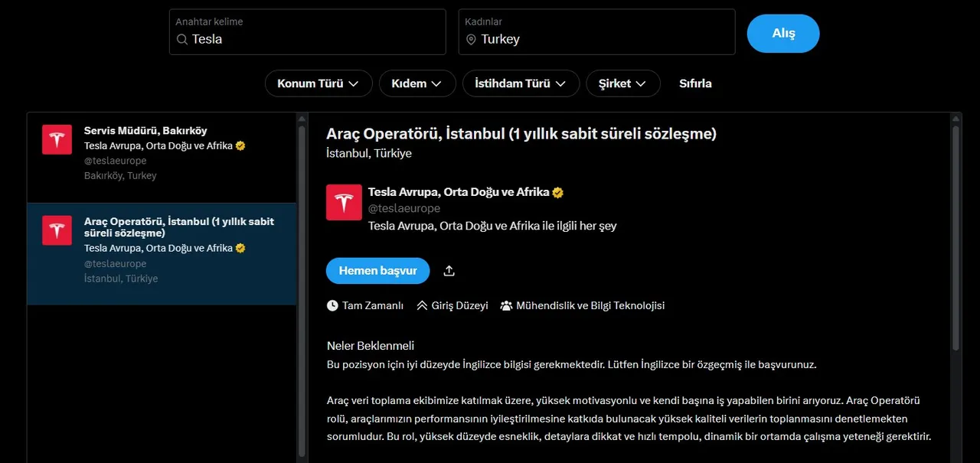Screen dimensions: 980x463
Task: Click the clock icon before Tam Zamanlı
Action: pyautogui.click(x=332, y=305)
